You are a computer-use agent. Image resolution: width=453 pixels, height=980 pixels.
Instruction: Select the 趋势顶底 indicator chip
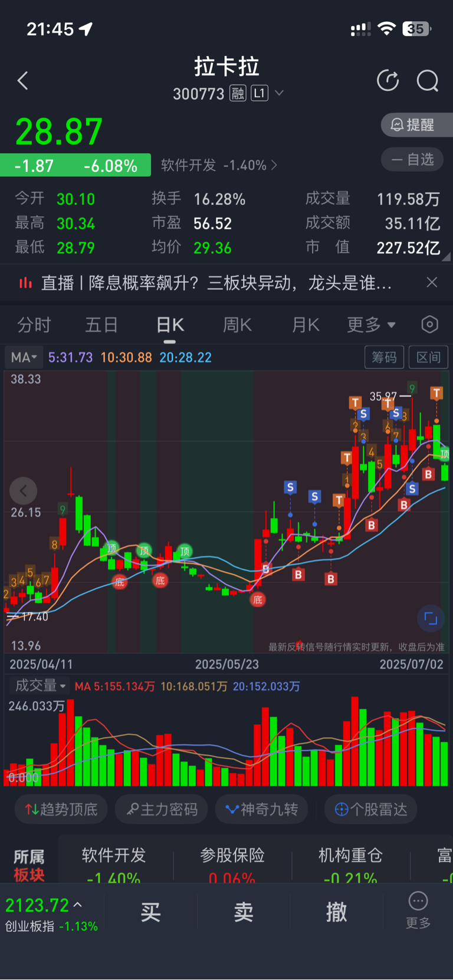(x=61, y=809)
